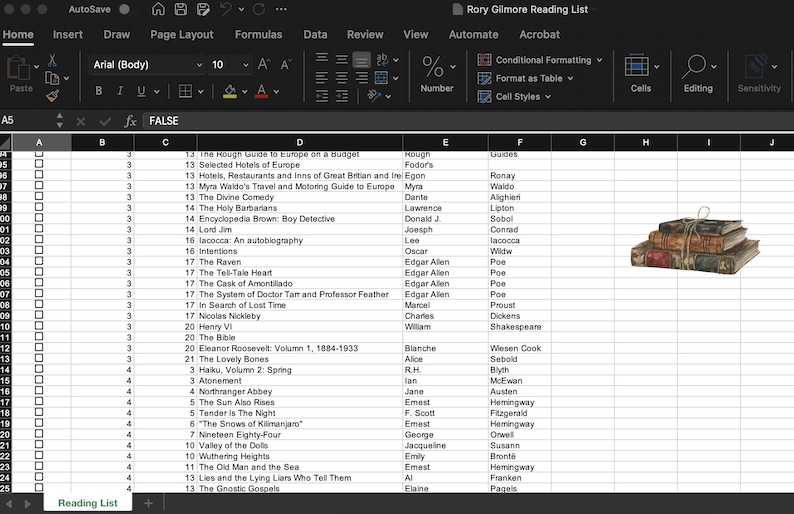The image size is (794, 514).
Task: Click the yellow fill color bucket
Action: [x=230, y=91]
